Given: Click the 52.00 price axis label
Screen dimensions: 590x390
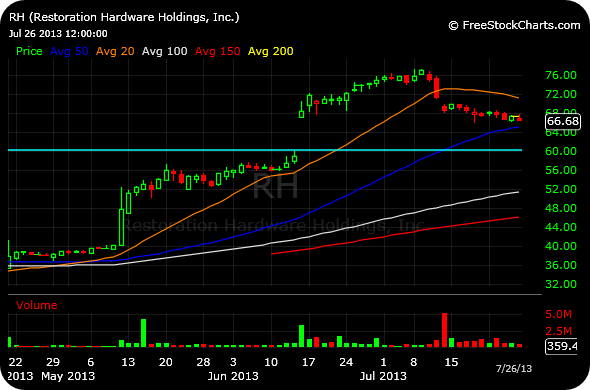Looking at the screenshot, I should pyautogui.click(x=561, y=189).
